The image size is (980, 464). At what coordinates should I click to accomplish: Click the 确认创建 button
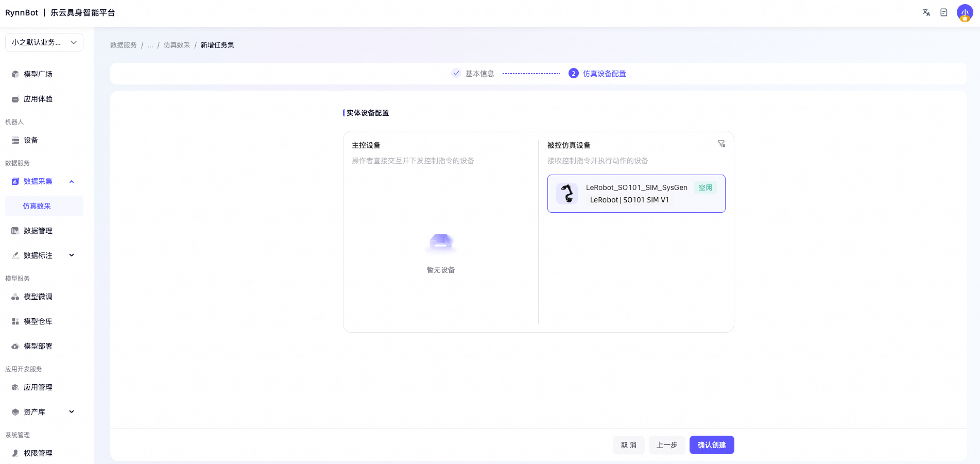click(712, 445)
